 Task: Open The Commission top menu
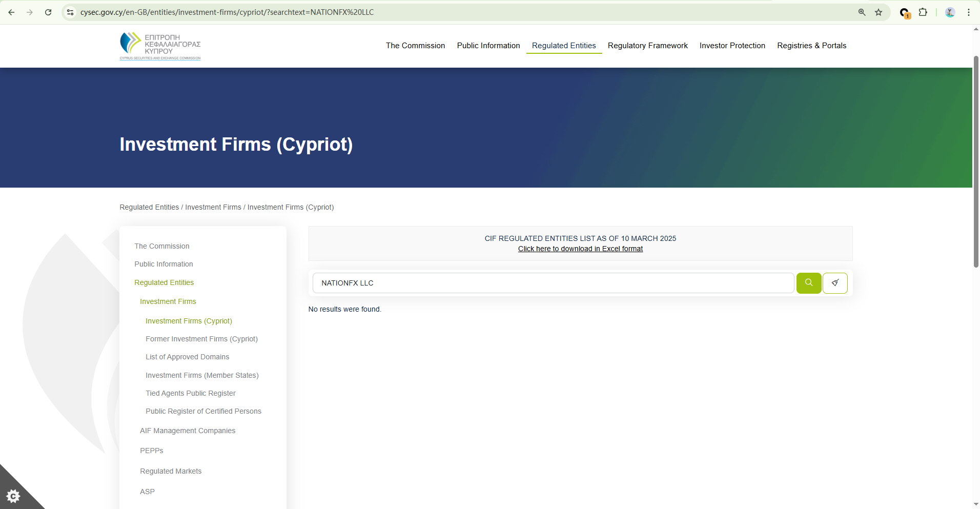point(415,46)
